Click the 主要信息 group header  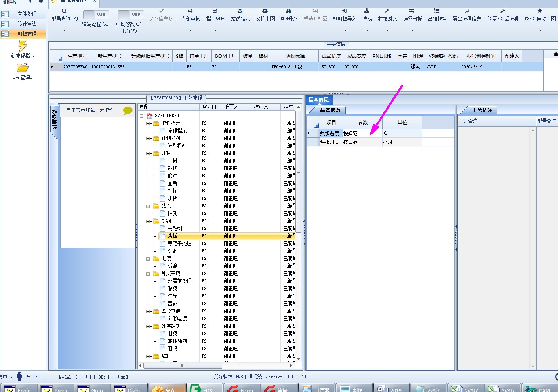[336, 44]
